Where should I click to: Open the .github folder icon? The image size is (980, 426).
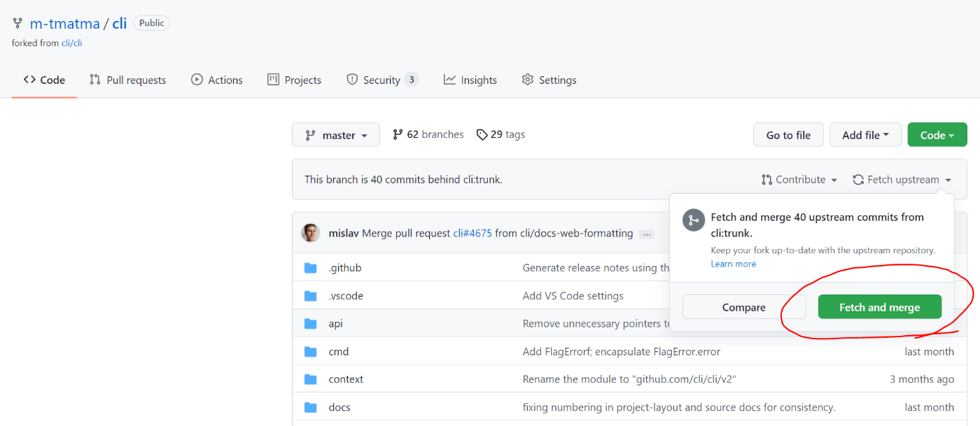point(310,267)
